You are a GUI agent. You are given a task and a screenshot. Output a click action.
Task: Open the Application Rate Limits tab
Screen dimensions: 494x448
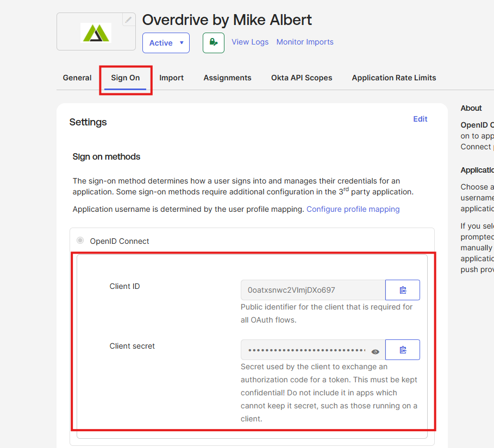click(x=393, y=78)
